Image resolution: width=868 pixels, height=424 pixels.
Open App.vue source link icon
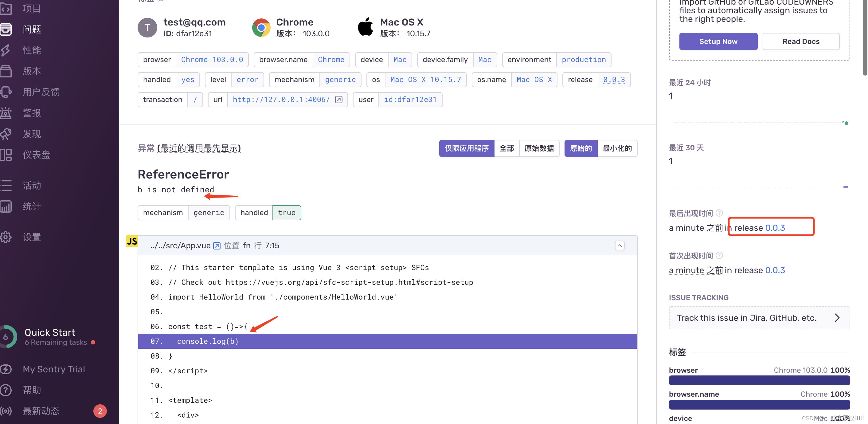217,246
